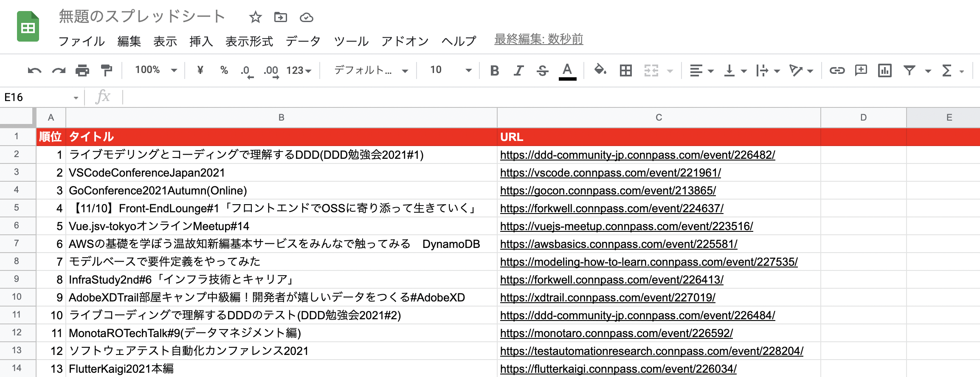Open the functions sigma menu

tap(946, 70)
